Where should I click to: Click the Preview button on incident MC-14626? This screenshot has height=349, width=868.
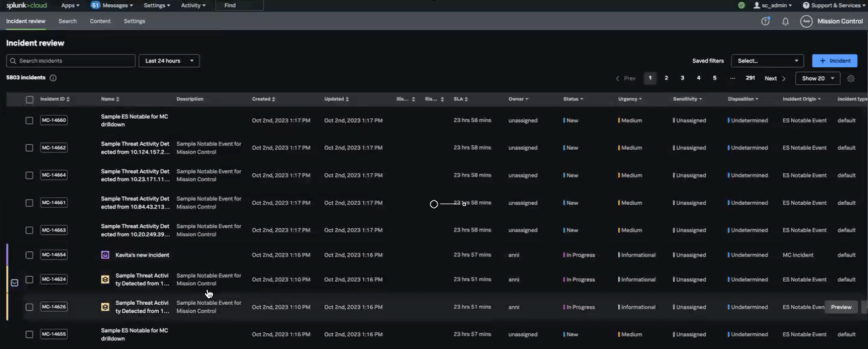pos(841,307)
